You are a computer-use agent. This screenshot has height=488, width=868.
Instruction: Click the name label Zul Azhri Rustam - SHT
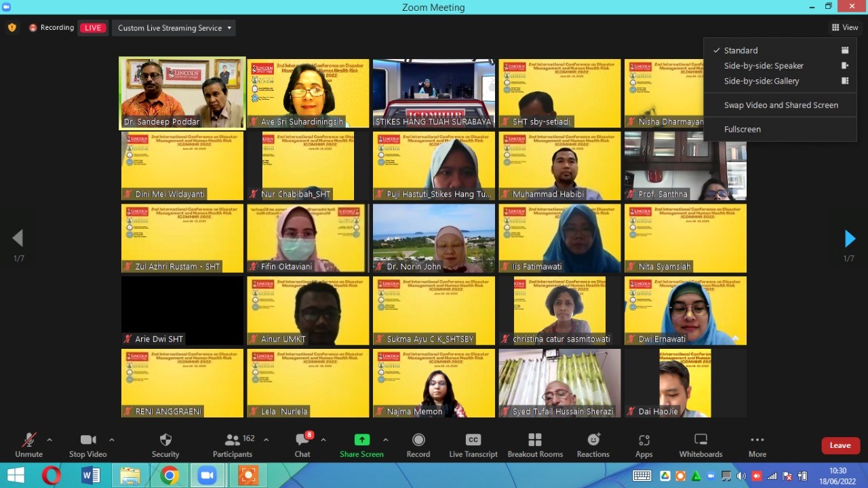178,267
